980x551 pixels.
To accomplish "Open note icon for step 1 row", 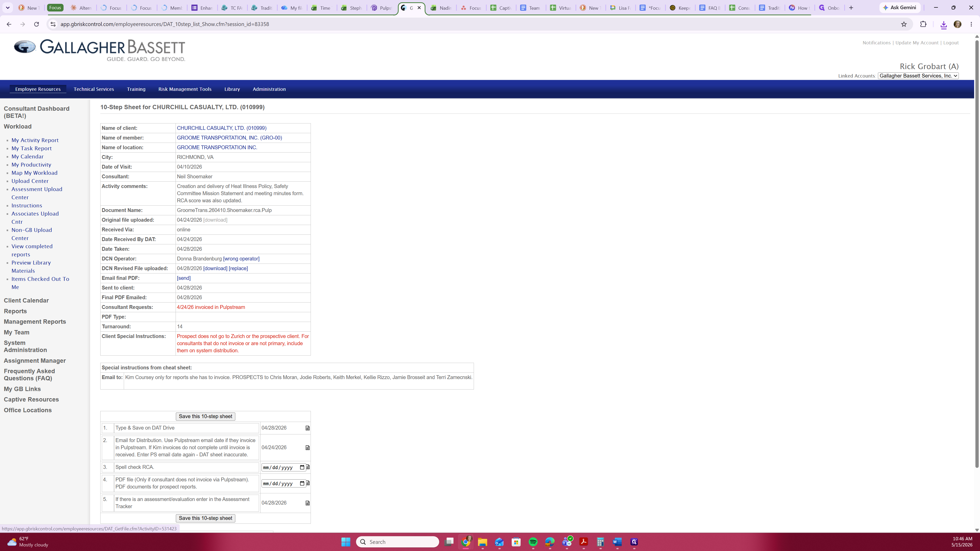I will pos(308,428).
